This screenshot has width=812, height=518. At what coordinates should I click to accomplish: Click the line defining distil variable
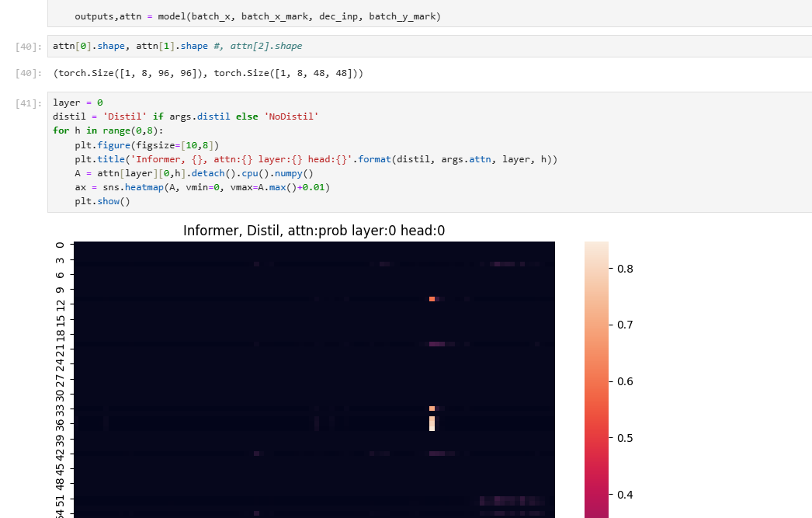click(186, 116)
